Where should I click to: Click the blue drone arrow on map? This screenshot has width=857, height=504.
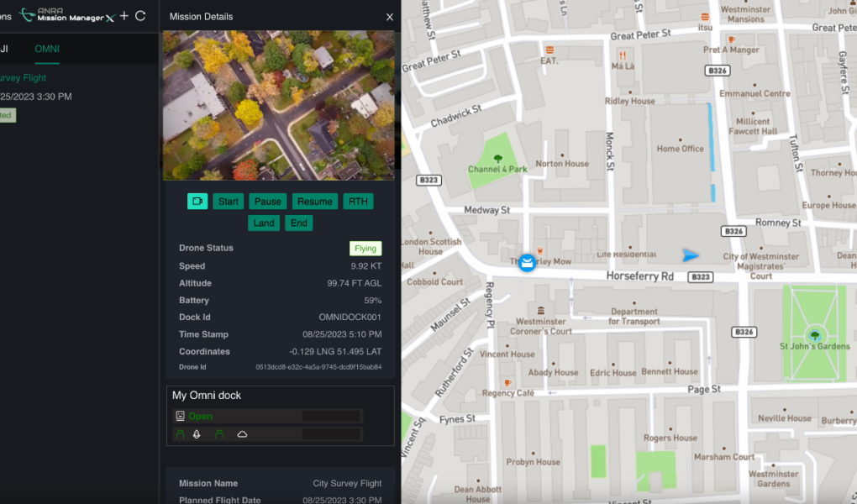click(691, 255)
